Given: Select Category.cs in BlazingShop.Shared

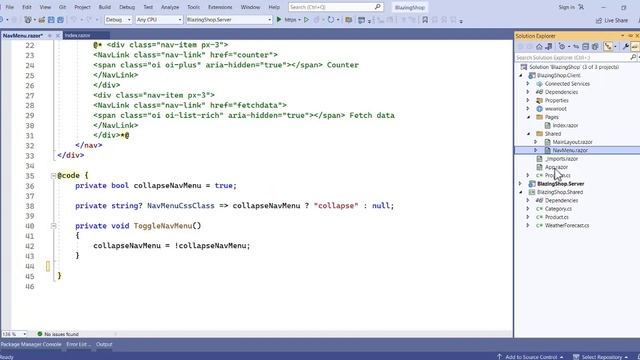Looking at the screenshot, I should 558,209.
